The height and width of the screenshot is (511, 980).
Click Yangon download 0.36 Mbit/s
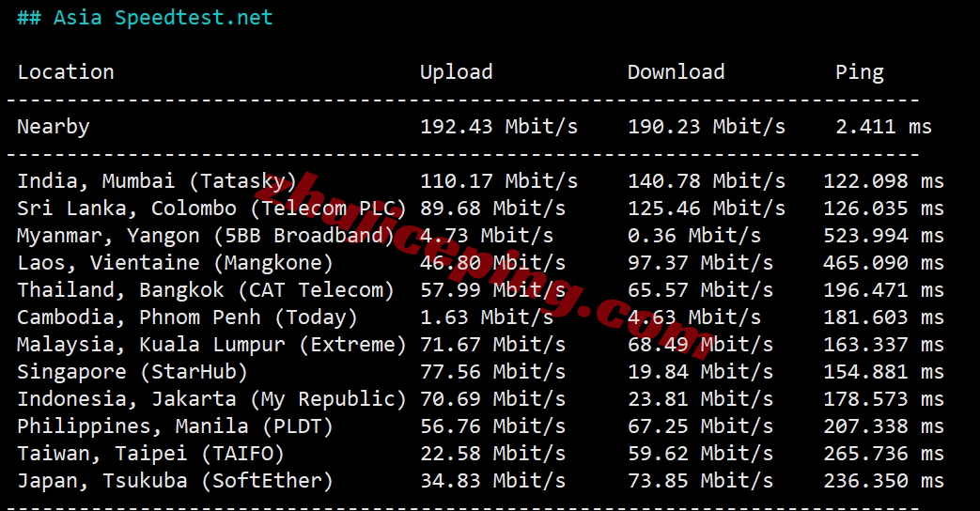pyautogui.click(x=694, y=236)
